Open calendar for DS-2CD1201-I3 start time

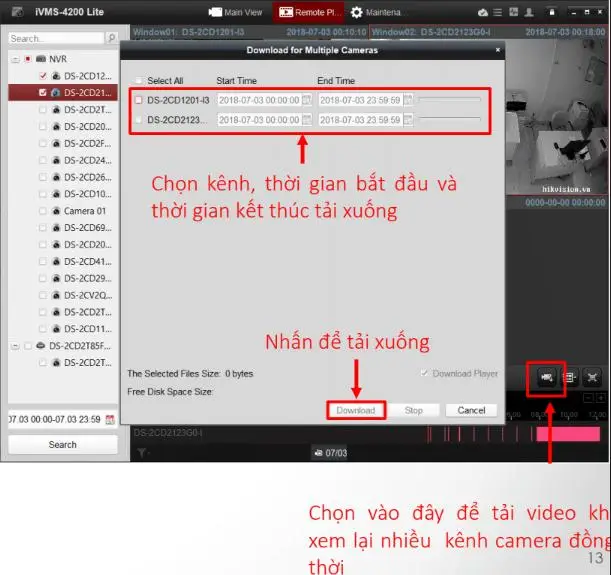click(307, 100)
